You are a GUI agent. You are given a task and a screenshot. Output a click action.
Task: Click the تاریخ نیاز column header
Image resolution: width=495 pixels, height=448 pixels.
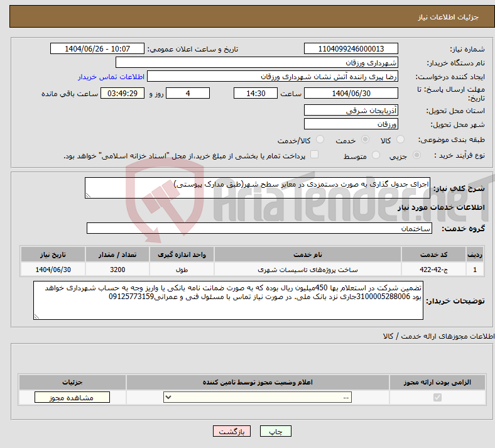(53, 254)
